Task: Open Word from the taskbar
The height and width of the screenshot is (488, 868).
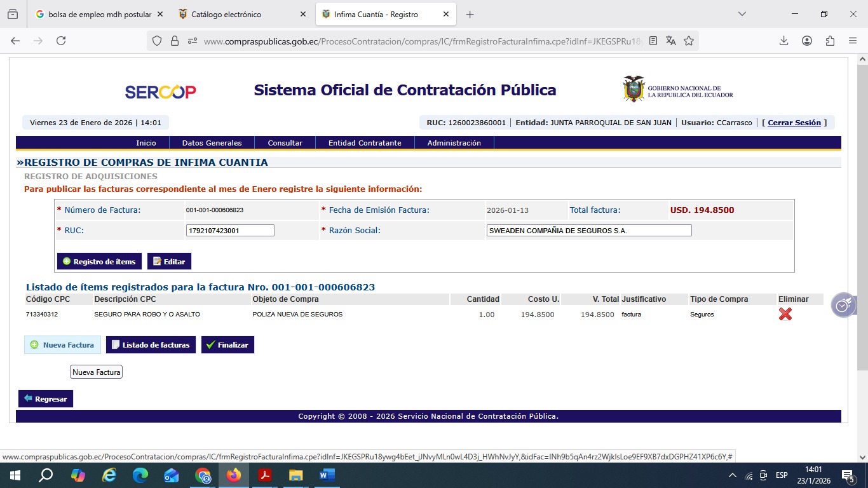Action: tap(327, 475)
